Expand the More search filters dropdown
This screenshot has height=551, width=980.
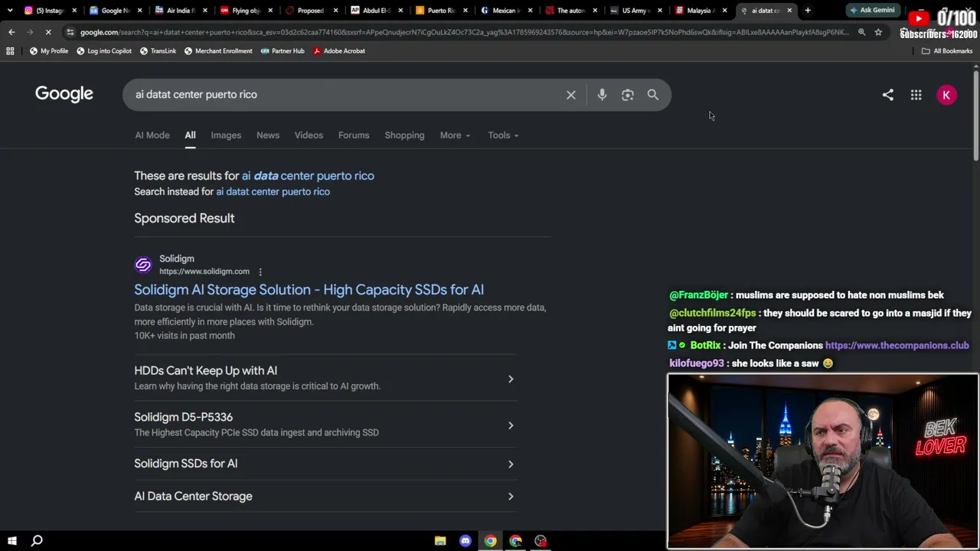(x=455, y=135)
